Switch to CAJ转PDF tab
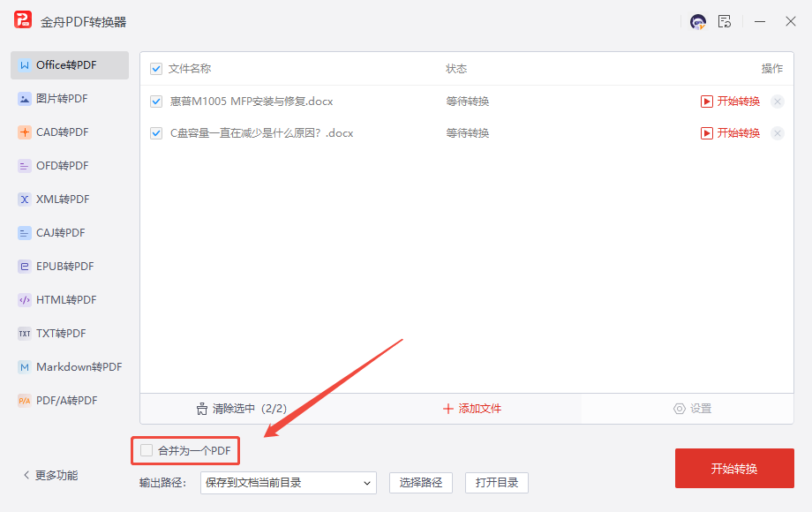This screenshot has width=812, height=512. tap(70, 233)
